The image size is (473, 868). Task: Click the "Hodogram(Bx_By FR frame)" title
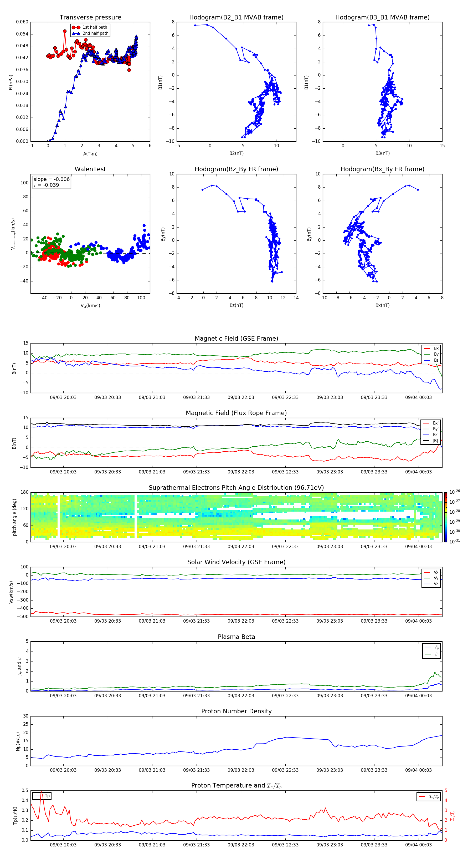382,169
